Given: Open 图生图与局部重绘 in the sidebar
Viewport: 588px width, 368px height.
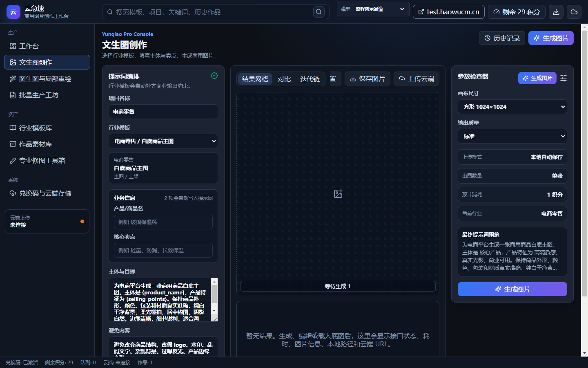Looking at the screenshot, I should (x=47, y=79).
